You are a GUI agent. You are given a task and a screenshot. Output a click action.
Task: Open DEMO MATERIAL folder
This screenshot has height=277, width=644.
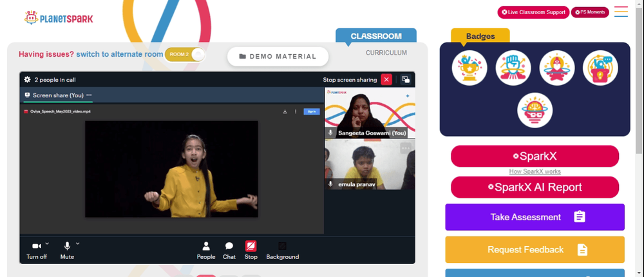coord(278,57)
